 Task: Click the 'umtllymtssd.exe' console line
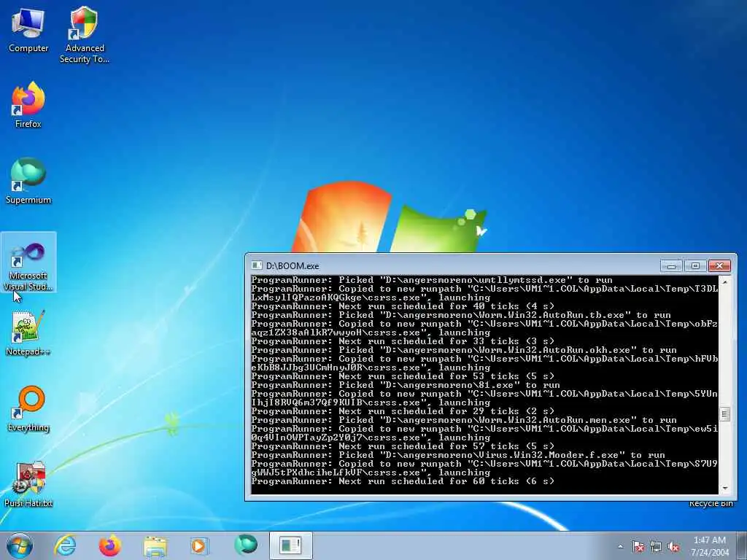pyautogui.click(x=432, y=280)
